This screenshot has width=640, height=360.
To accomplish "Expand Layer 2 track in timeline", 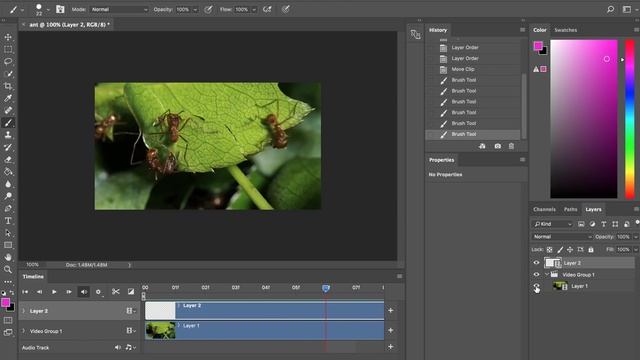I will coord(23,311).
